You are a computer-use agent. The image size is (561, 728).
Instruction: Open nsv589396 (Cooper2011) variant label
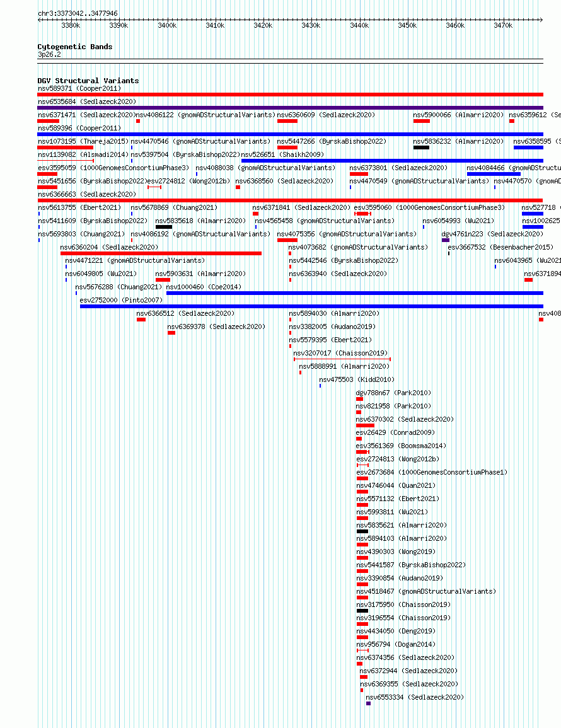click(79, 128)
